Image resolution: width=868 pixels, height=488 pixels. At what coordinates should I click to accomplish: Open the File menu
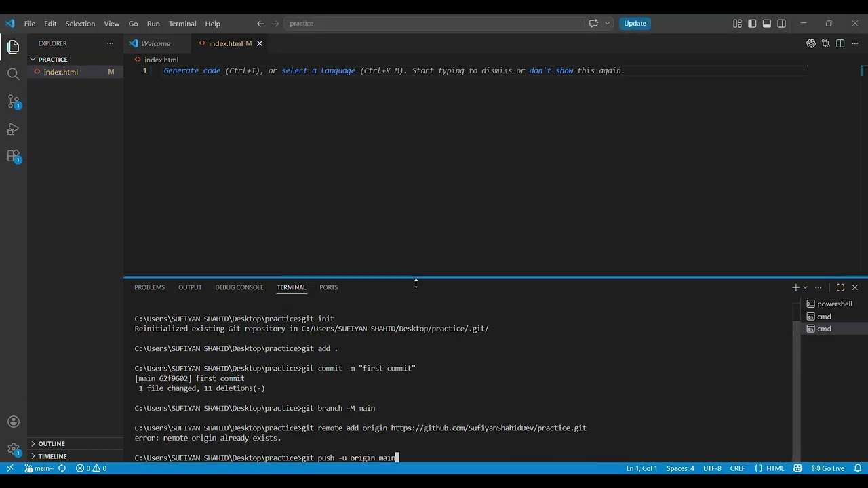click(x=30, y=24)
